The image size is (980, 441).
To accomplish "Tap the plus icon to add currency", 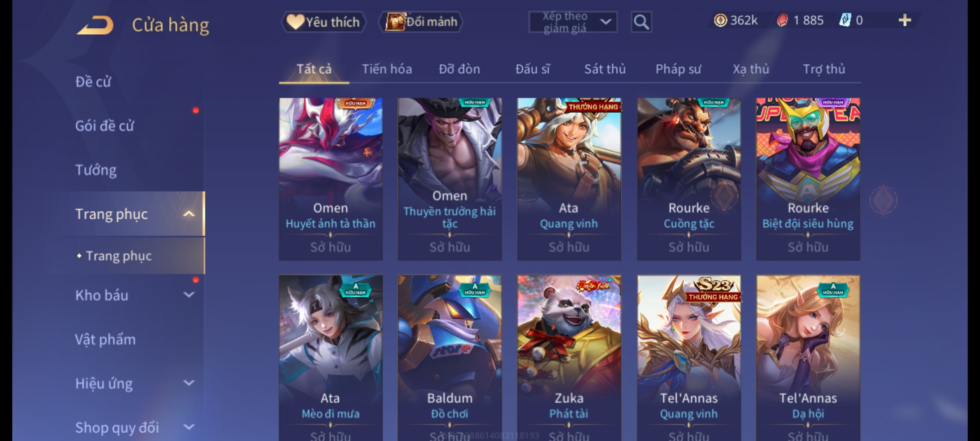I will pyautogui.click(x=905, y=20).
